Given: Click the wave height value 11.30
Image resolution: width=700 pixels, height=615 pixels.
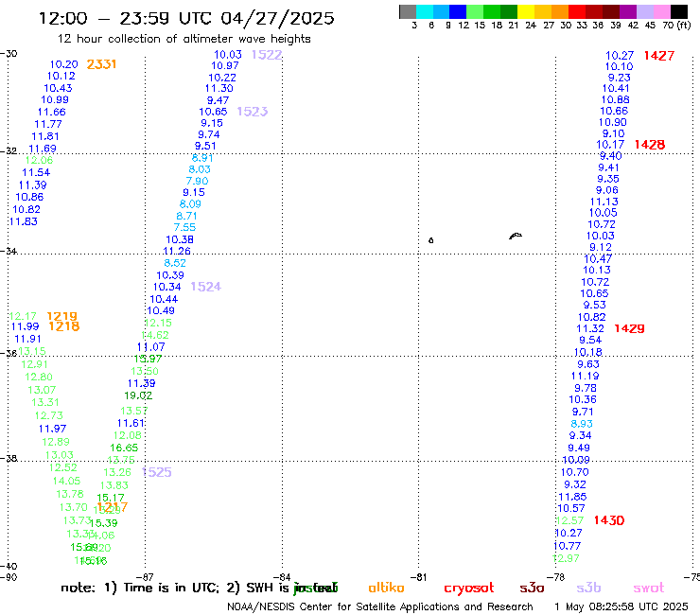Looking at the screenshot, I should pyautogui.click(x=219, y=88).
